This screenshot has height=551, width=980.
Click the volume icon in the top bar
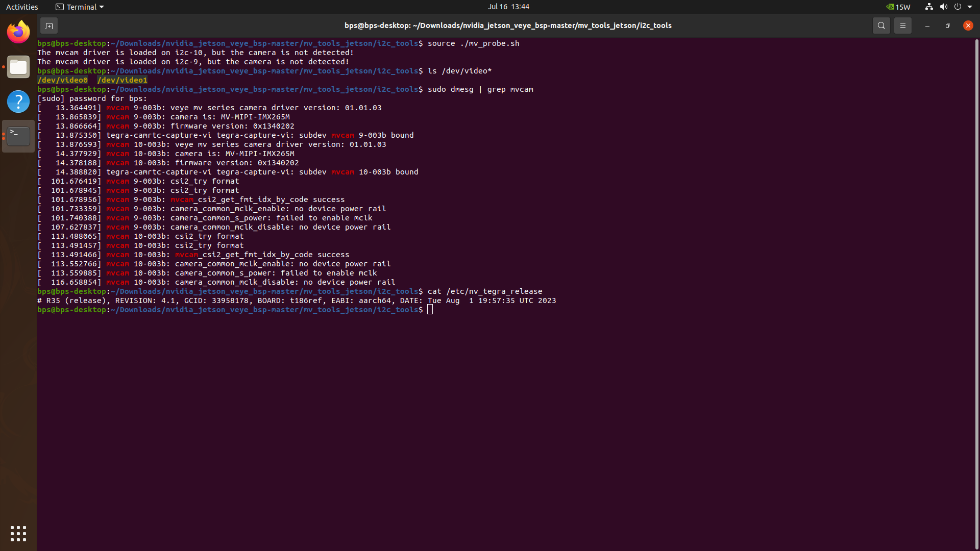click(x=943, y=7)
